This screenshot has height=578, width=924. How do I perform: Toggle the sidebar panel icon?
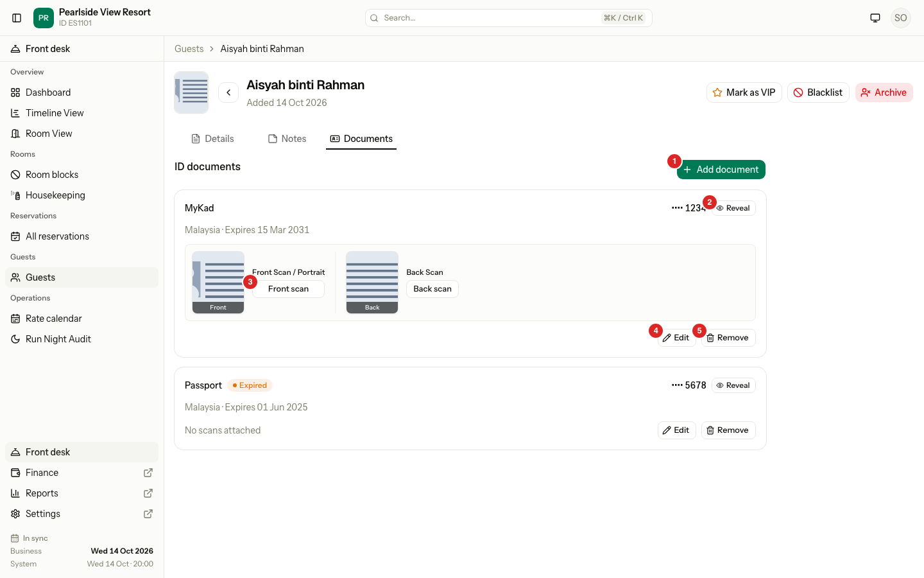[x=17, y=18]
